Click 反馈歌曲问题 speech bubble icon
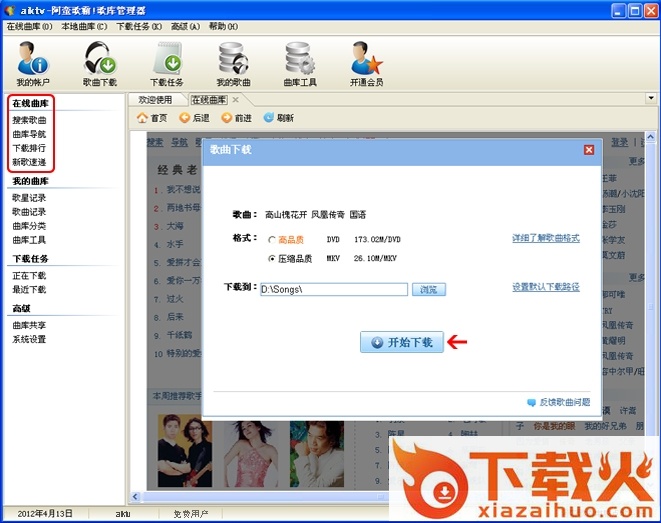 [x=531, y=402]
